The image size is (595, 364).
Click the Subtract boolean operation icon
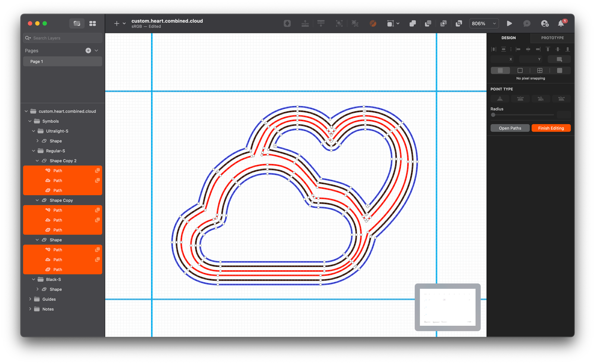click(428, 23)
